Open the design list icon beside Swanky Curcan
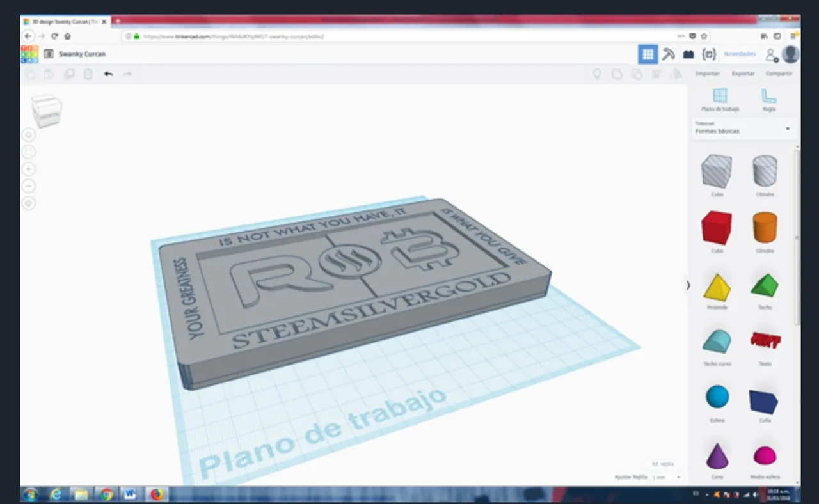This screenshot has height=504, width=819. (49, 54)
